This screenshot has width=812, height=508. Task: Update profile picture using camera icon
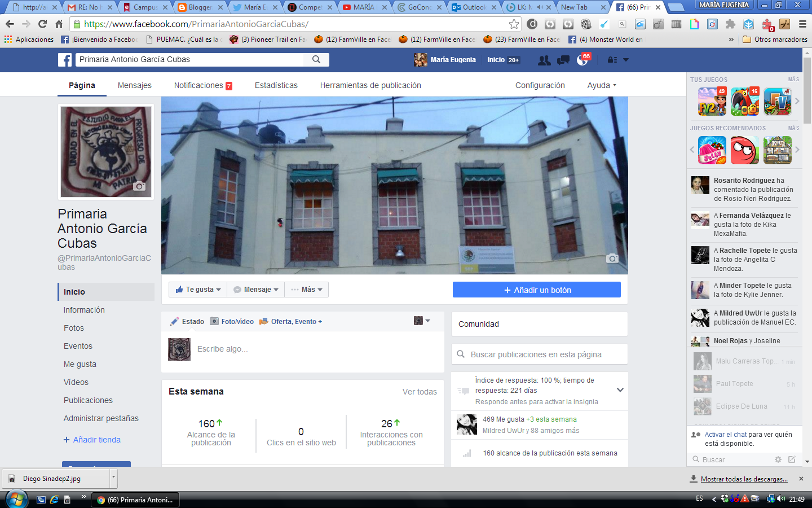[x=139, y=186]
